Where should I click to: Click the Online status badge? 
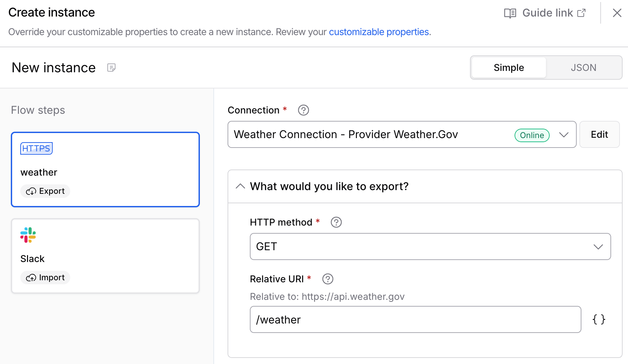[532, 135]
